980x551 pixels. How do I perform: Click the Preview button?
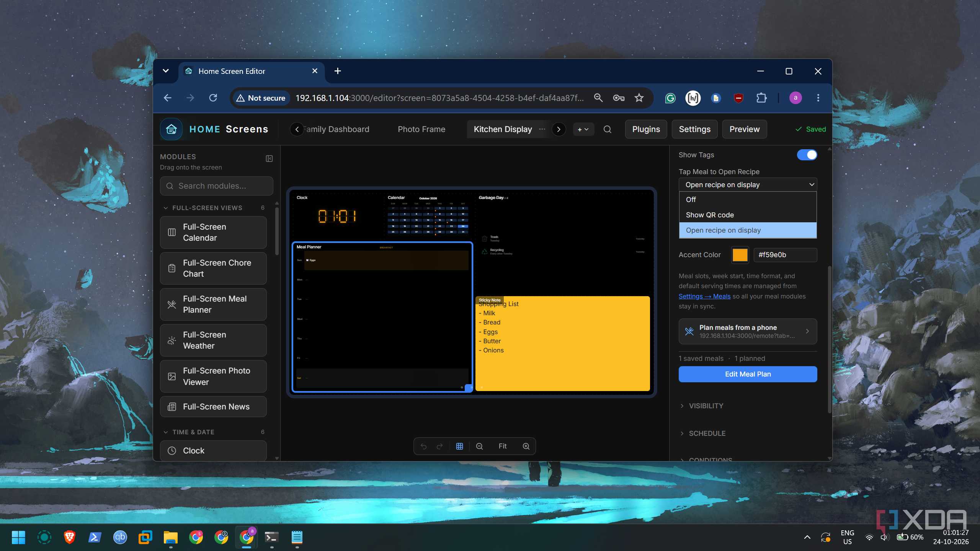coord(744,129)
